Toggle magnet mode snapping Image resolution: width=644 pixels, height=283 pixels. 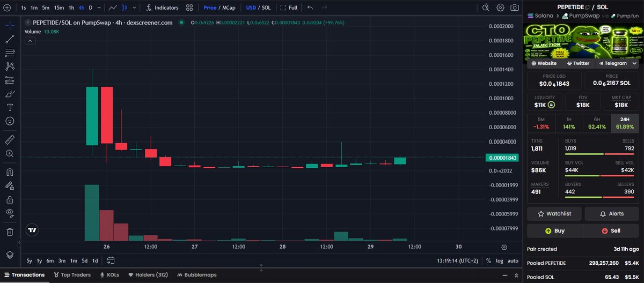[10, 173]
